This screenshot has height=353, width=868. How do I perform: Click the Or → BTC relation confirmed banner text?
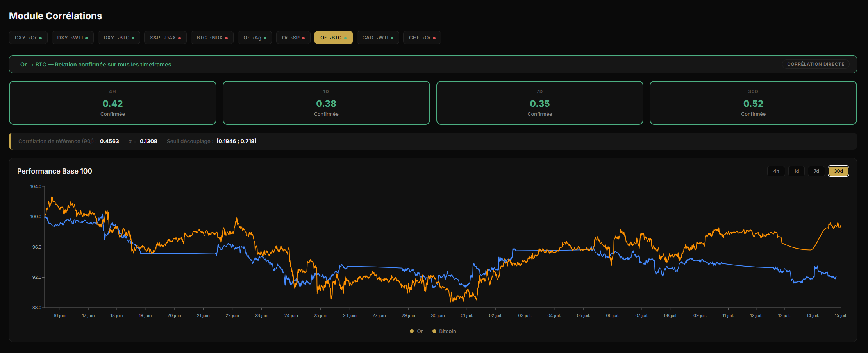96,65
